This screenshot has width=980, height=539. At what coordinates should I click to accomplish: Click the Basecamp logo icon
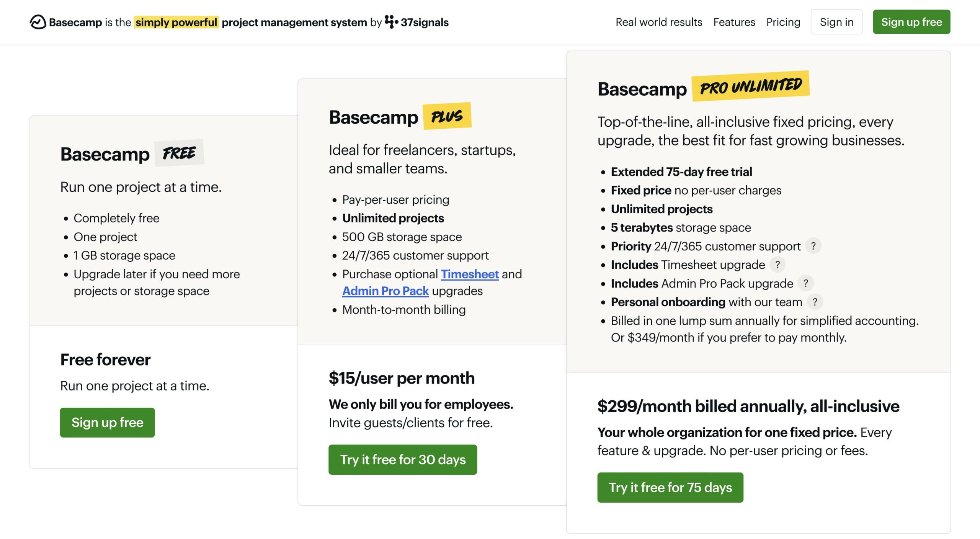pos(38,22)
